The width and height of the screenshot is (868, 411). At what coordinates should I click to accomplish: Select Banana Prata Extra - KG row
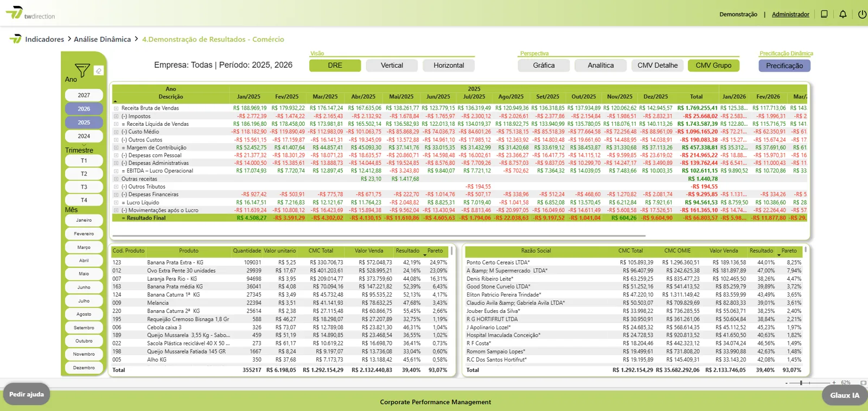coord(281,262)
